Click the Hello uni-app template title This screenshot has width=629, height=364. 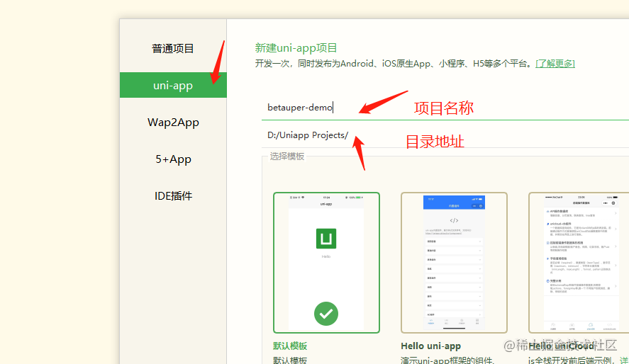point(431,346)
